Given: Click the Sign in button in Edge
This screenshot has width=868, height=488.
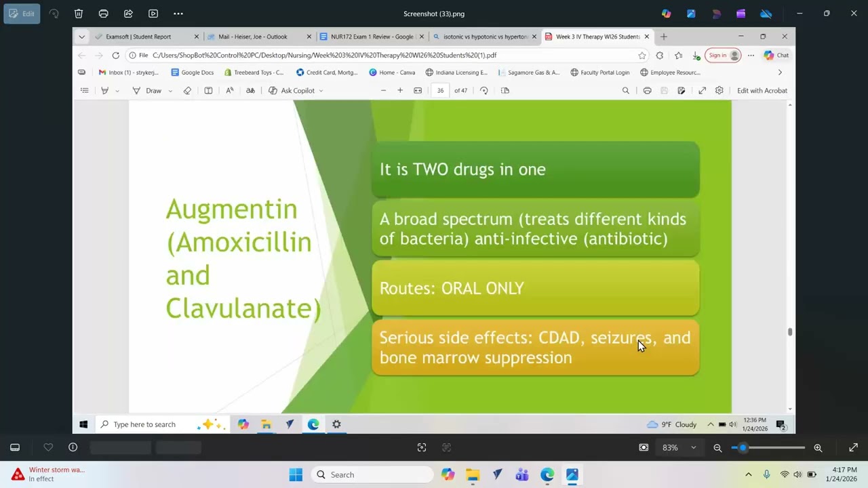Looking at the screenshot, I should click(x=723, y=56).
